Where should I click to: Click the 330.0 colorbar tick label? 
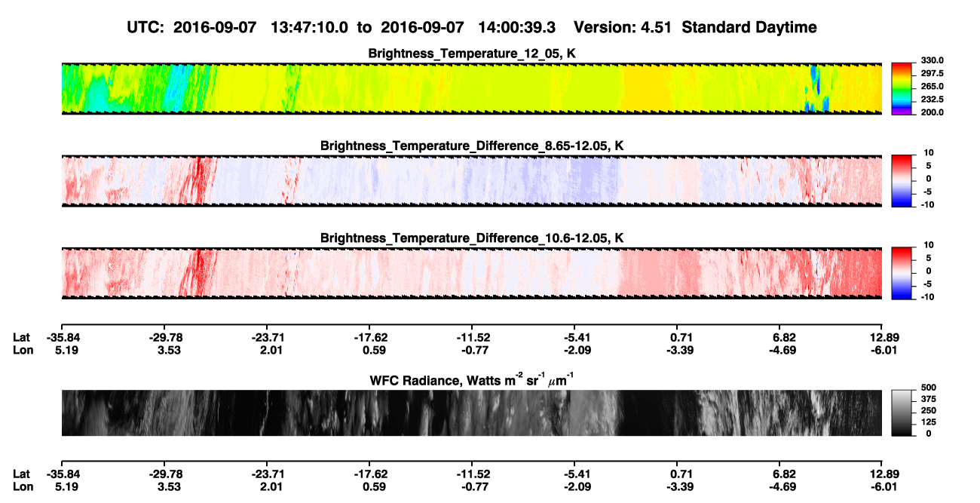coord(933,60)
